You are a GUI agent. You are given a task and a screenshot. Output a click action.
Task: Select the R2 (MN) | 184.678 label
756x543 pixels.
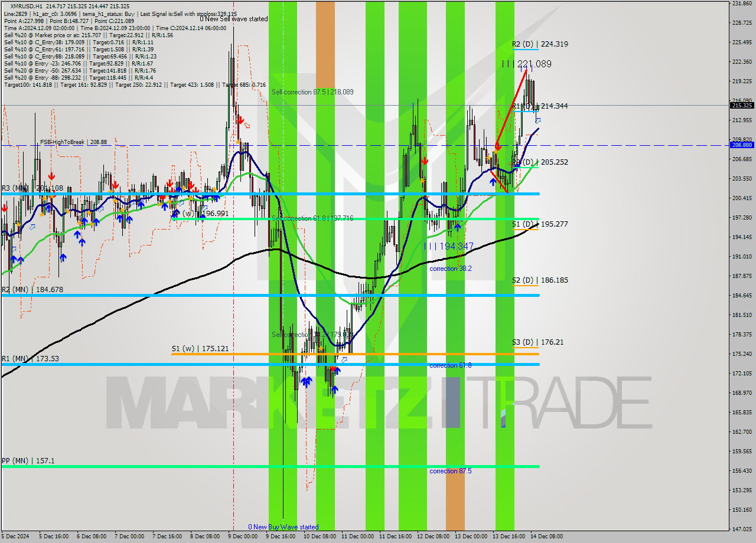tap(32, 290)
